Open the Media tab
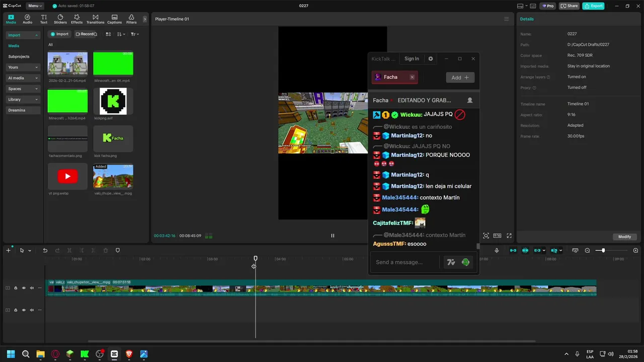Screen dimensions: 644x362 11,19
